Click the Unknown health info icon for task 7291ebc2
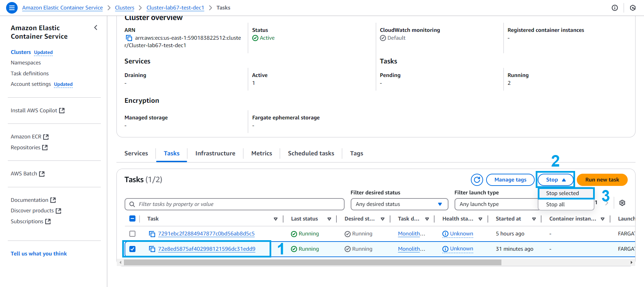This screenshot has height=287, width=644. click(x=445, y=234)
